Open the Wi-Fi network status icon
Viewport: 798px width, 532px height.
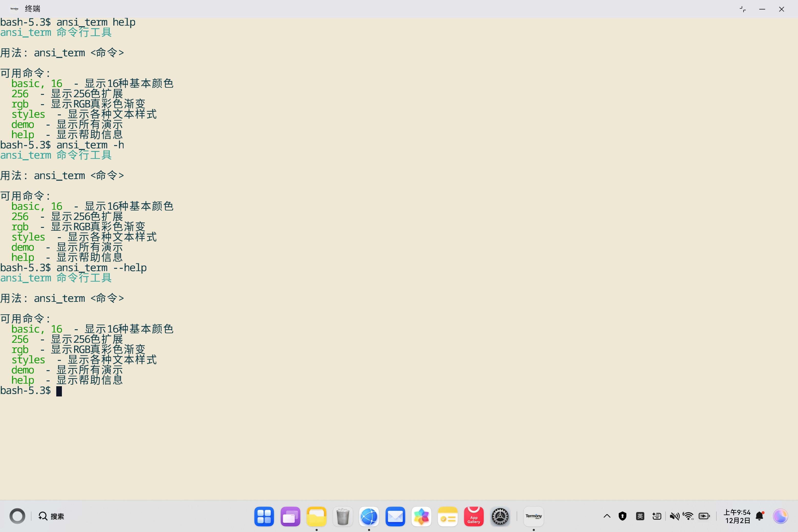pos(689,516)
